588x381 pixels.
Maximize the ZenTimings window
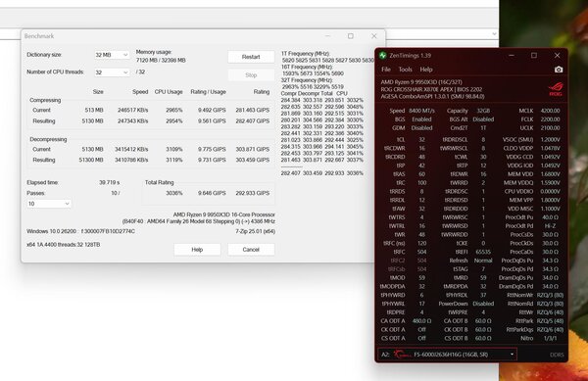coord(534,56)
